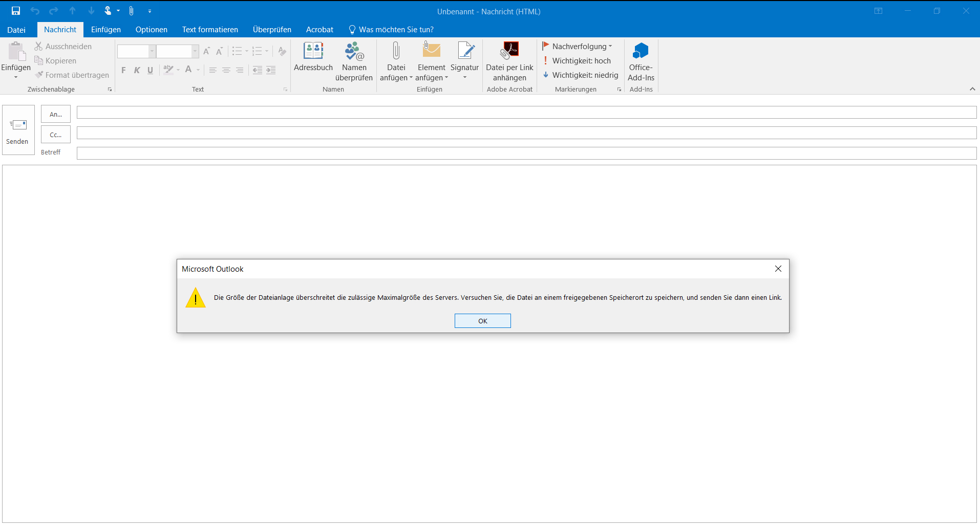980x528 pixels.
Task: Click touch/mouse mode icon in title bar
Action: click(108, 11)
